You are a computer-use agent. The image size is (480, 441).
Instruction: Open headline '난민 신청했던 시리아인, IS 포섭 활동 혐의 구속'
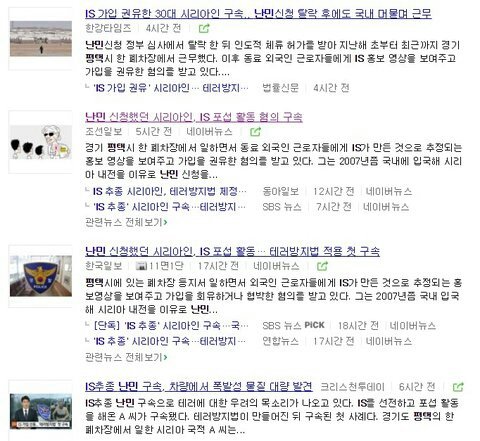click(x=194, y=117)
